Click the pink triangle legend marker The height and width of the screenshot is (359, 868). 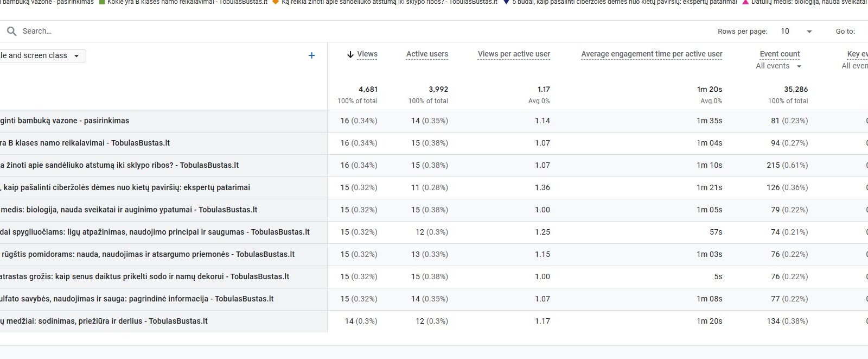[x=745, y=2]
